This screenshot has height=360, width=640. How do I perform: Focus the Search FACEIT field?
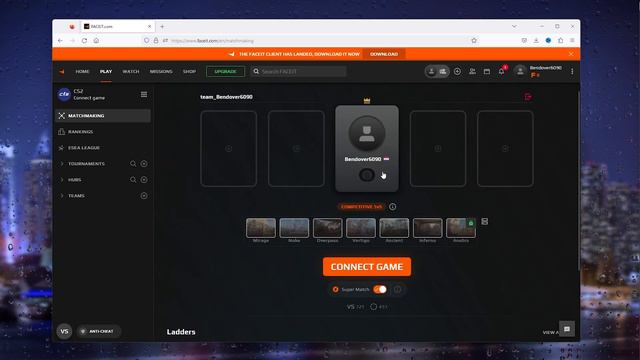pos(299,71)
